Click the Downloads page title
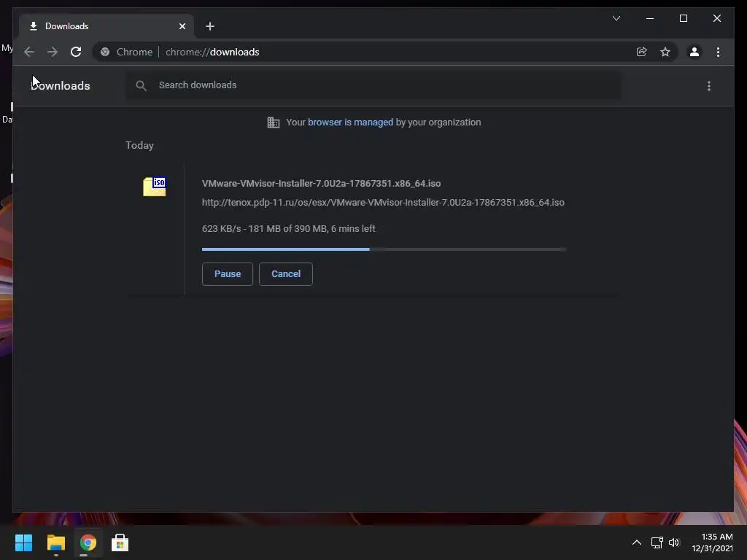747x560 pixels. click(61, 86)
